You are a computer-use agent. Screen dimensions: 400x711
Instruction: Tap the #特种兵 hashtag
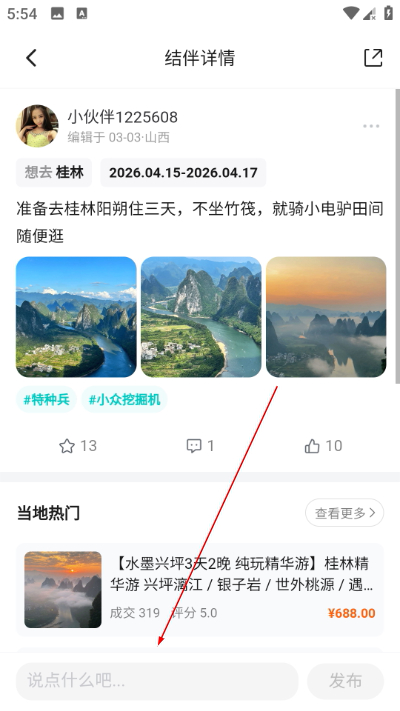click(47, 399)
